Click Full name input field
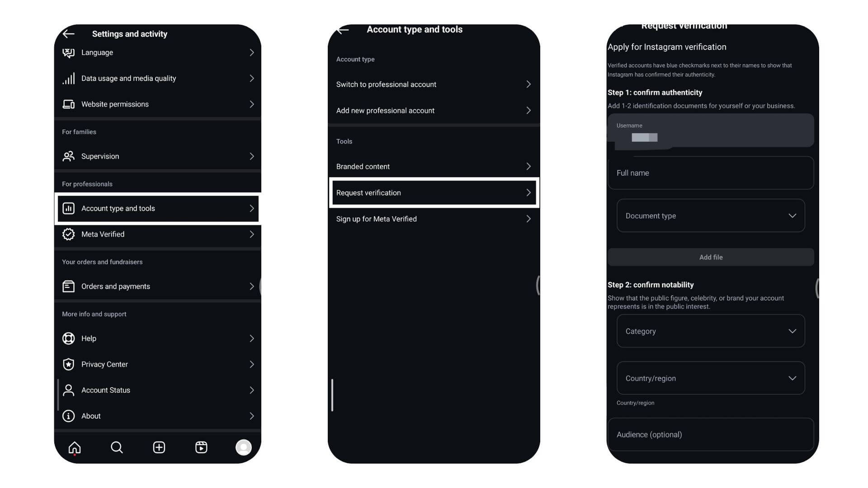 (711, 172)
